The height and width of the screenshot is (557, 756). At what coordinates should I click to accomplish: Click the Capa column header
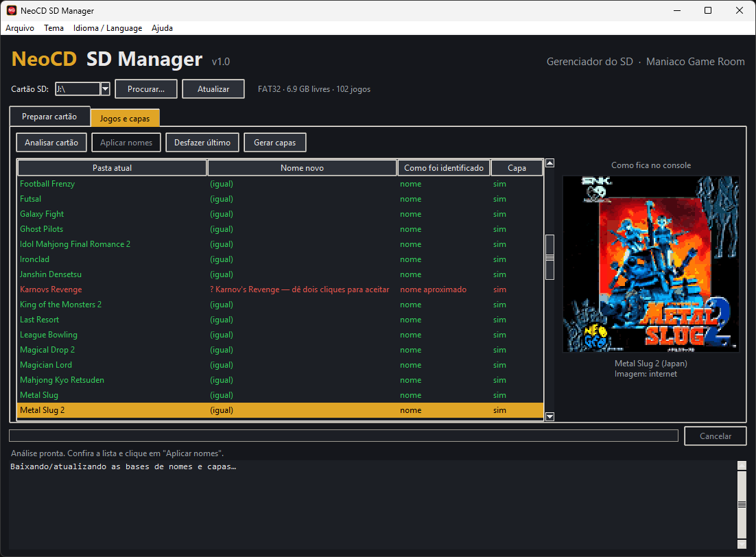click(x=517, y=168)
